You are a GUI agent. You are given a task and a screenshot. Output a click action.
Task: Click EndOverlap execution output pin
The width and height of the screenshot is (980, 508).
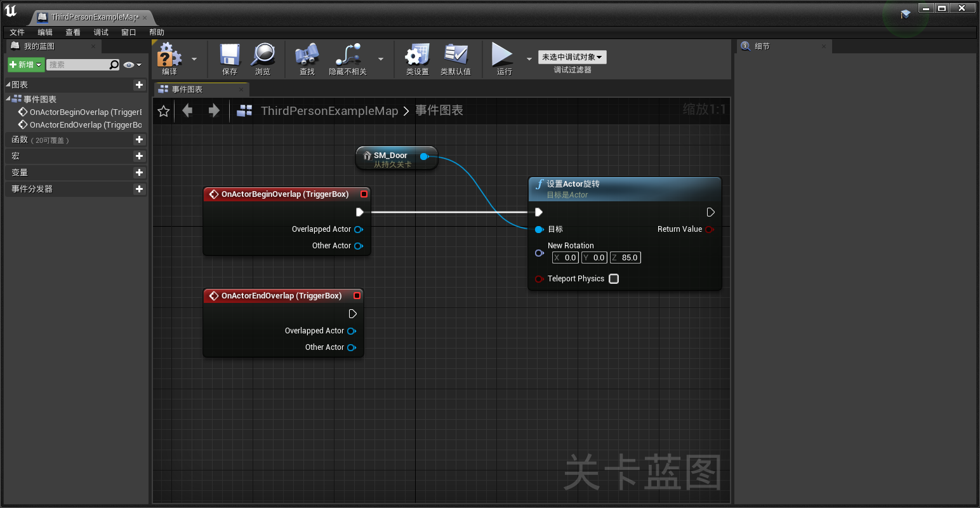pyautogui.click(x=353, y=314)
